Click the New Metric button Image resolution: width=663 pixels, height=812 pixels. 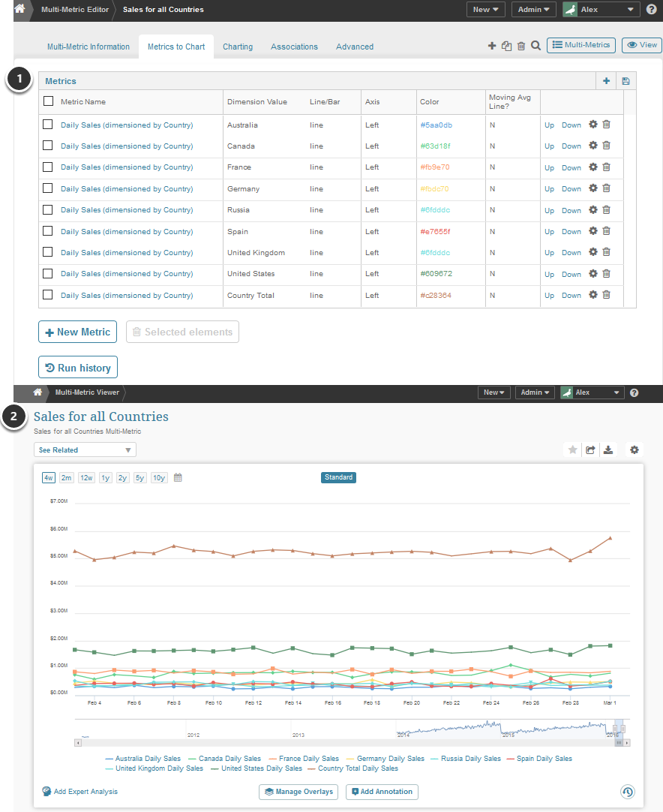pos(78,332)
